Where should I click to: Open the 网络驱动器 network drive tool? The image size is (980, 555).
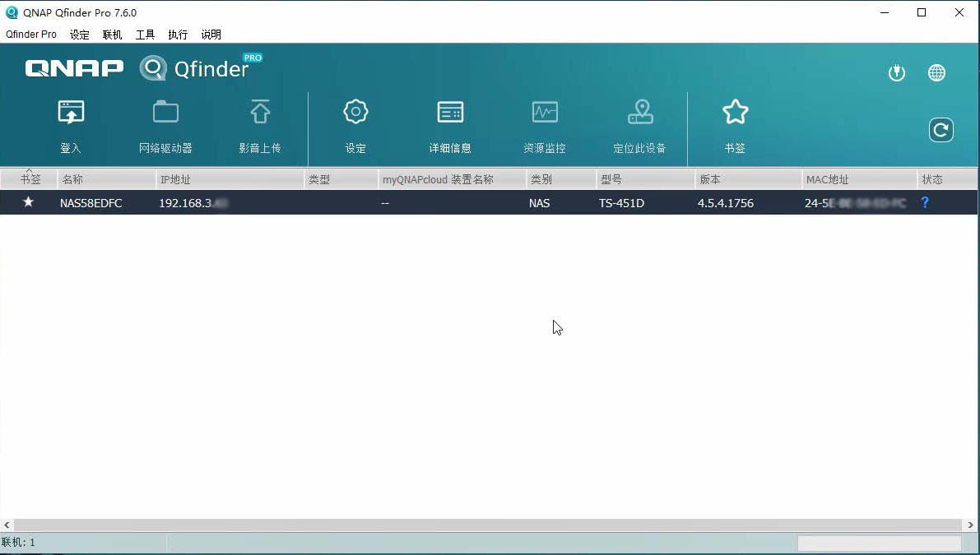[165, 126]
